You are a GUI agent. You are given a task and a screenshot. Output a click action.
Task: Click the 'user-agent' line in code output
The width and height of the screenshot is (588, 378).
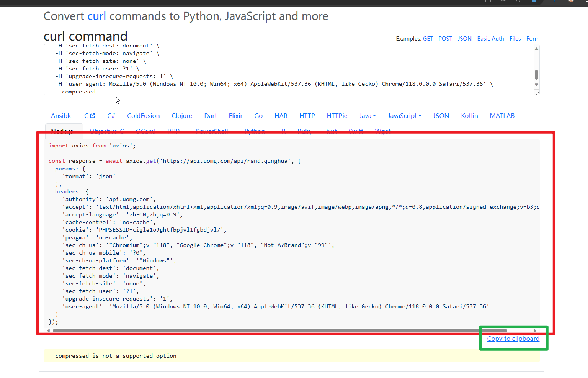click(276, 306)
